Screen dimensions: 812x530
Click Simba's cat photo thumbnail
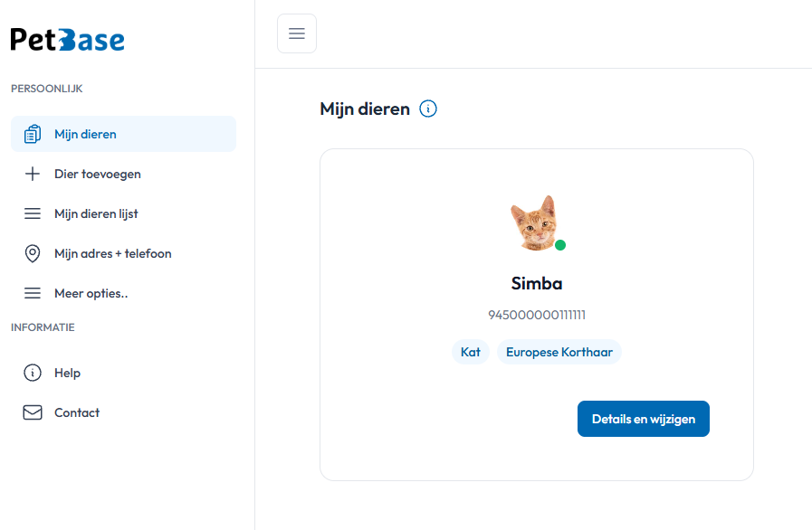coord(534,222)
